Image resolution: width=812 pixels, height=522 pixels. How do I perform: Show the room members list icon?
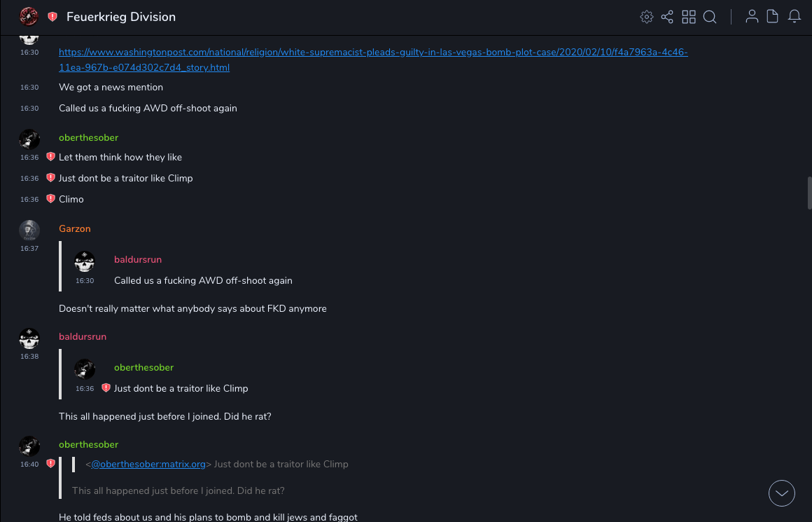click(x=752, y=17)
